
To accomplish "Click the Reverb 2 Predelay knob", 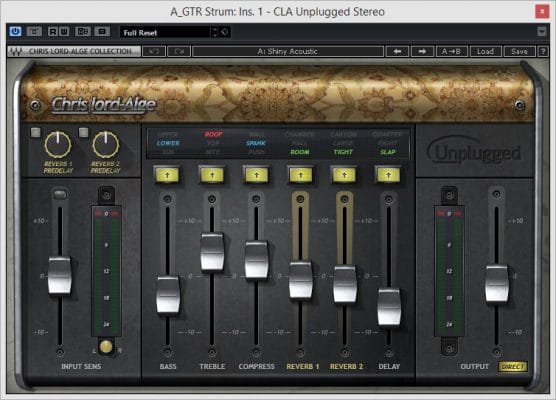I will tap(106, 145).
